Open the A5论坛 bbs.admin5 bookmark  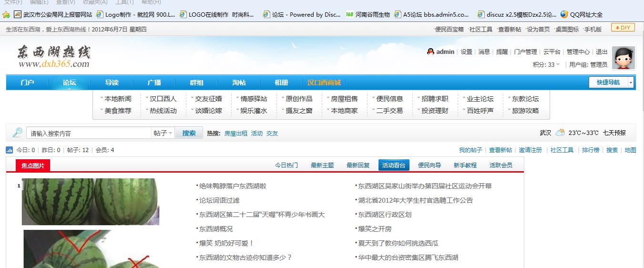pyautogui.click(x=432, y=14)
